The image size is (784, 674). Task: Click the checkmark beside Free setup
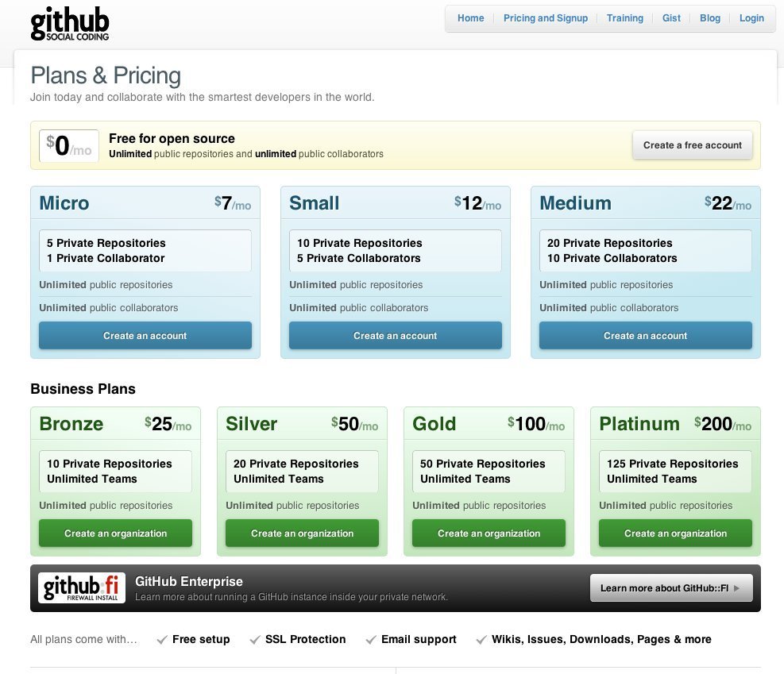click(162, 640)
